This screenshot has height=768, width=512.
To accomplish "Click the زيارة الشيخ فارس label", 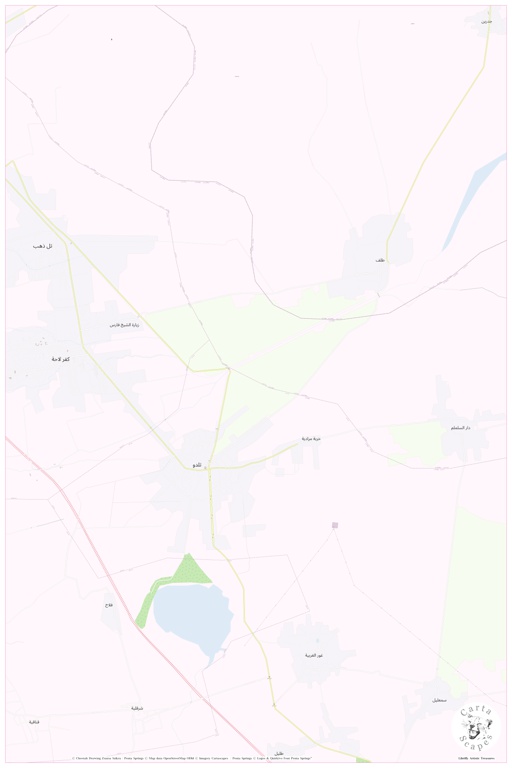I will pyautogui.click(x=124, y=325).
